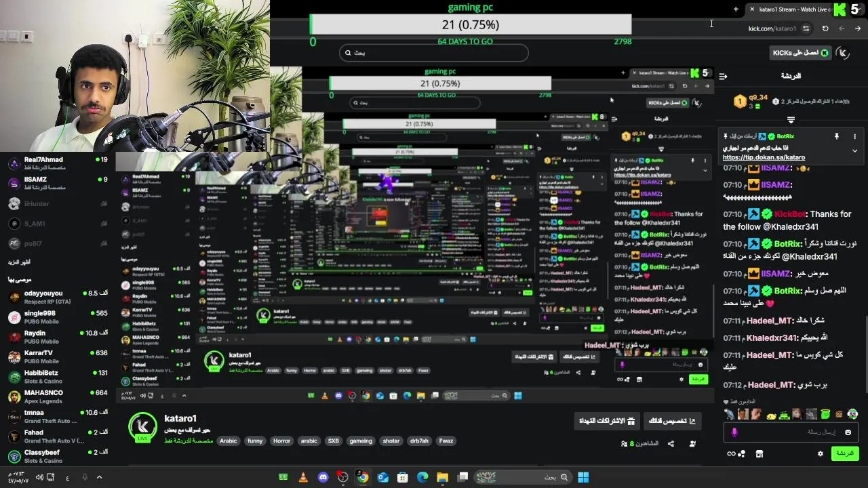The image size is (868, 488).
Task: Open Discord from taskbar
Action: 323,477
